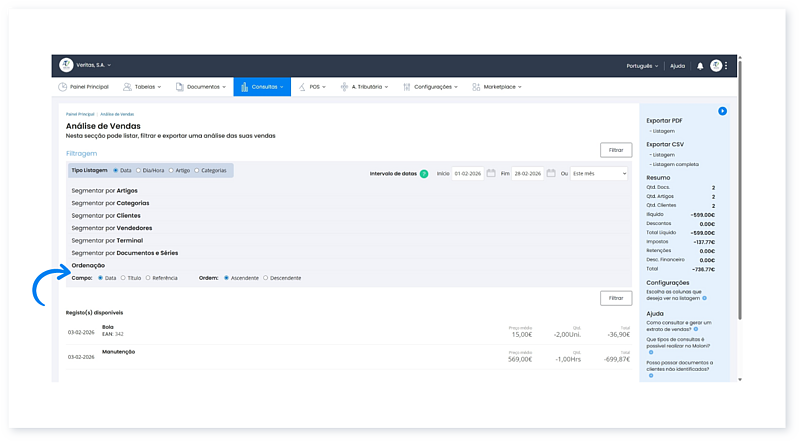Click the Veritas company logo icon

[x=66, y=65]
